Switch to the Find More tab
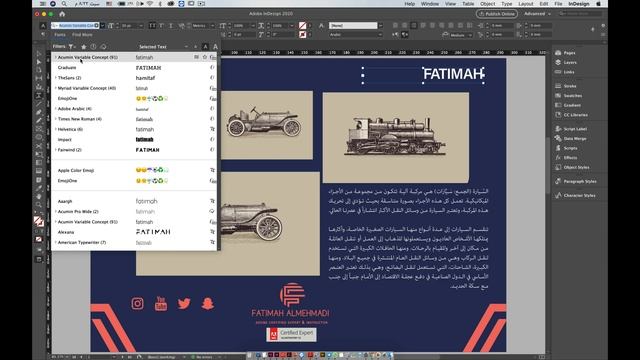640x360 pixels. (82, 35)
